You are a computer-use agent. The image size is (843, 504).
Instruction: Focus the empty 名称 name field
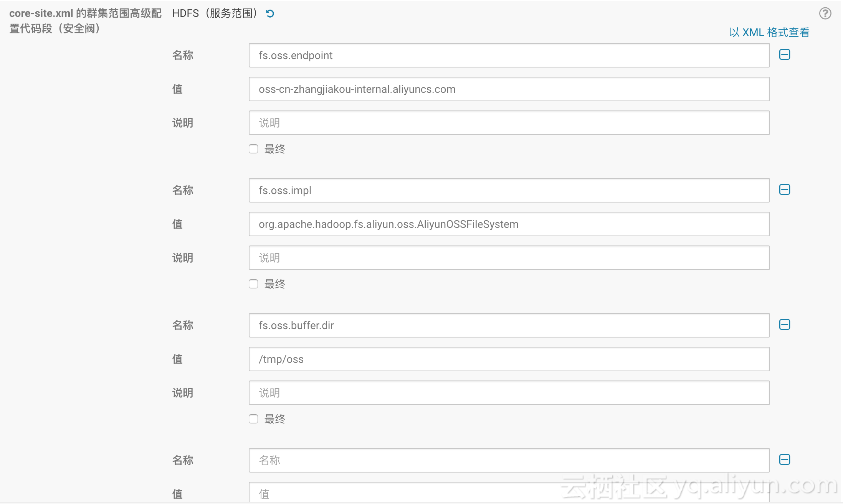tap(509, 461)
